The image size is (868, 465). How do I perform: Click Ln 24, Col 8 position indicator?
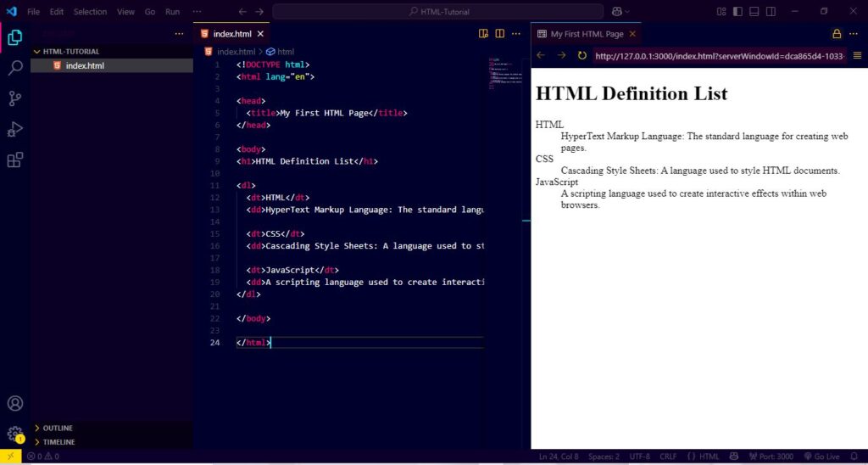pyautogui.click(x=559, y=457)
